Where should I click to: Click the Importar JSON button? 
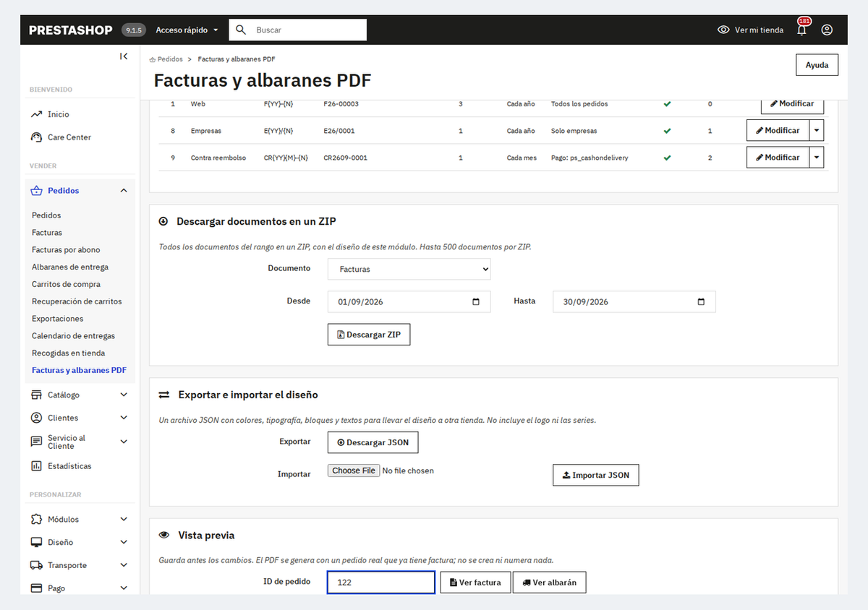pos(596,475)
